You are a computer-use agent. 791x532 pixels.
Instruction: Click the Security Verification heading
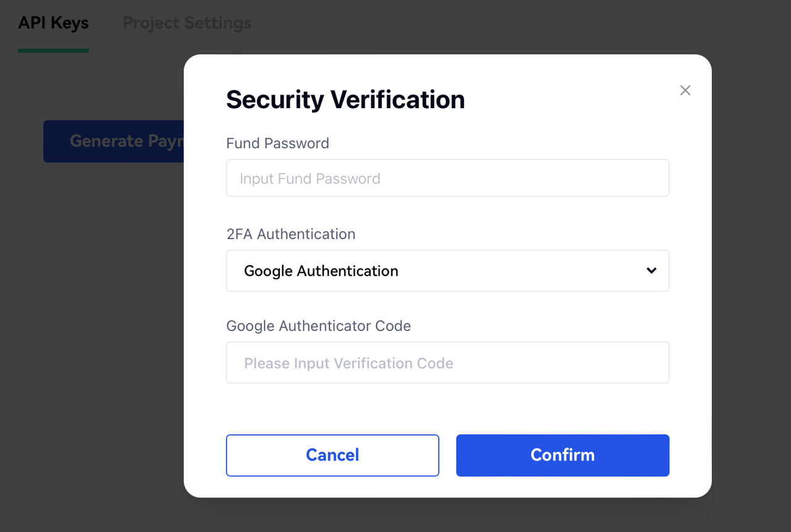345,99
